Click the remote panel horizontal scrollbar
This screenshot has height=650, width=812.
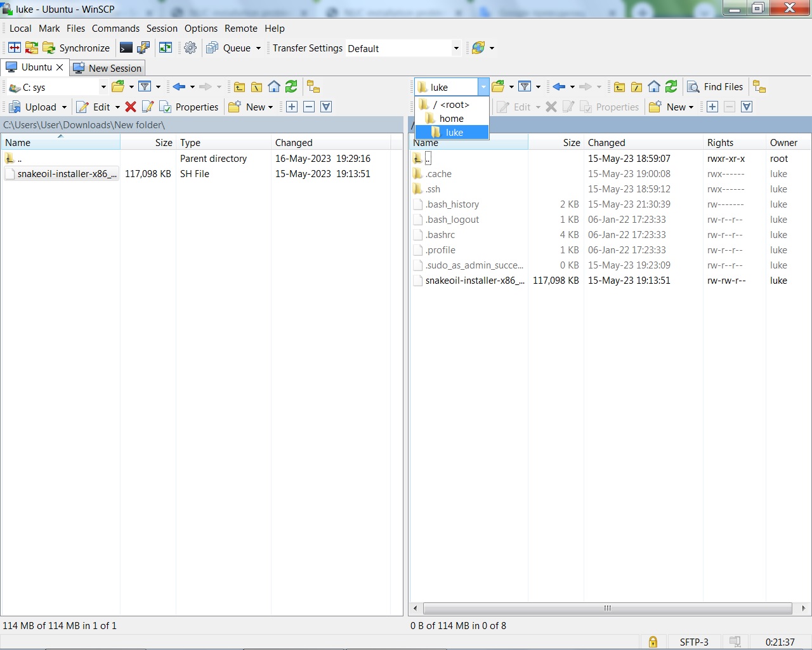[x=608, y=608]
